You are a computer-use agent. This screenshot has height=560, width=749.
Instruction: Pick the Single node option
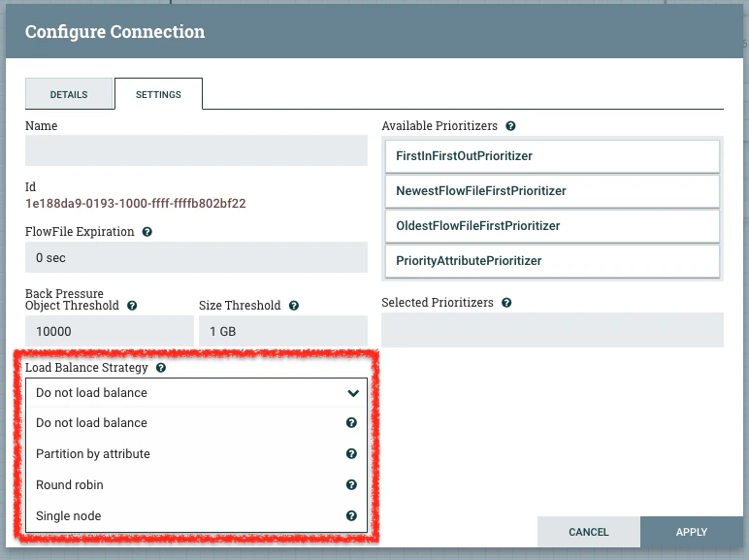coord(196,515)
